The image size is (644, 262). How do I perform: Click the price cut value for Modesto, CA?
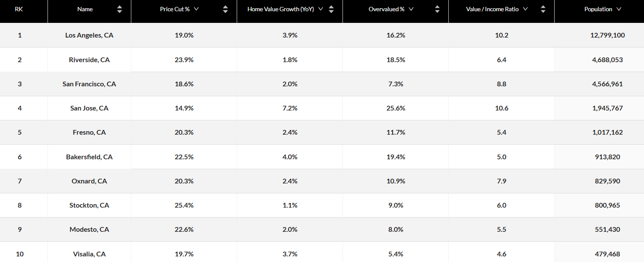click(x=184, y=229)
